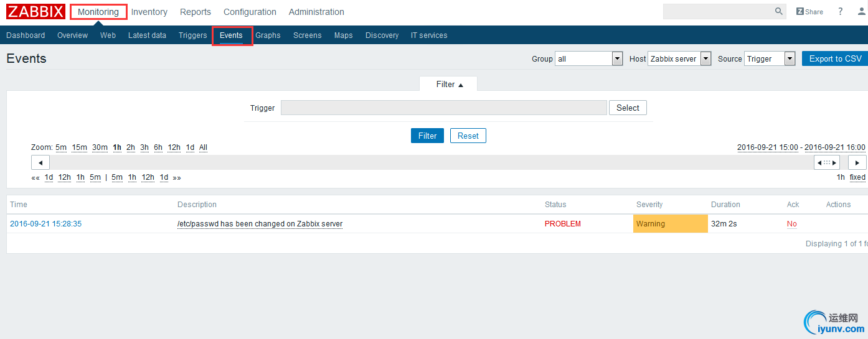Click the timeline scrollbar track
Viewport: 868px width, 339px height.
[x=432, y=162]
